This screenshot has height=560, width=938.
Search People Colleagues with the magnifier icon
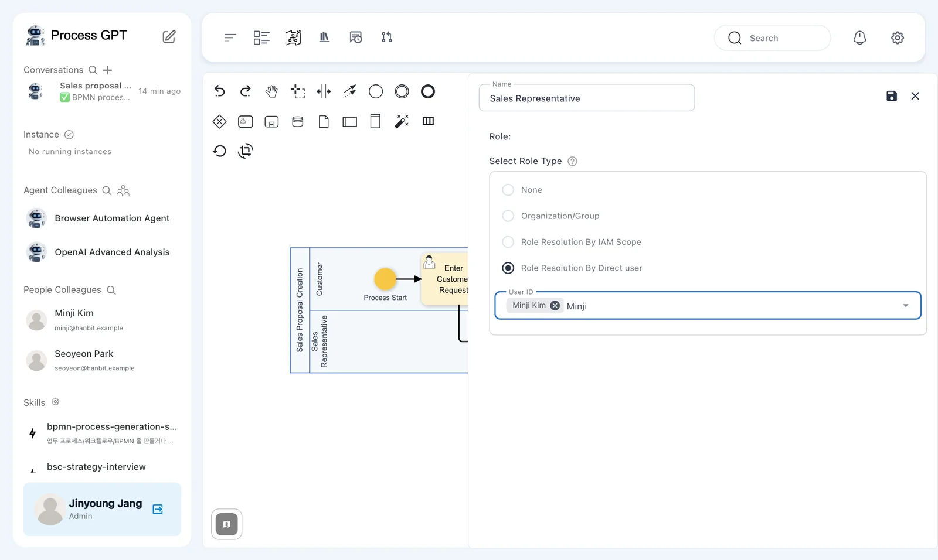pos(111,290)
